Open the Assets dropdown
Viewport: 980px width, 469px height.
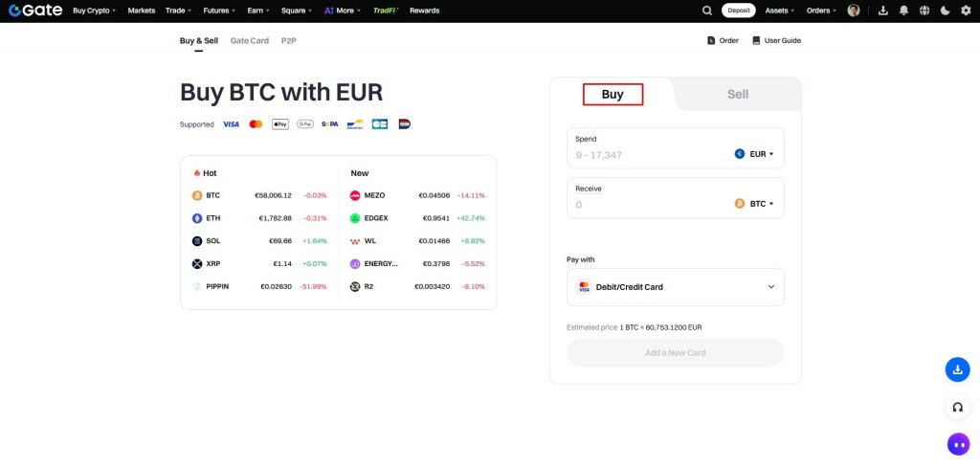coord(780,11)
